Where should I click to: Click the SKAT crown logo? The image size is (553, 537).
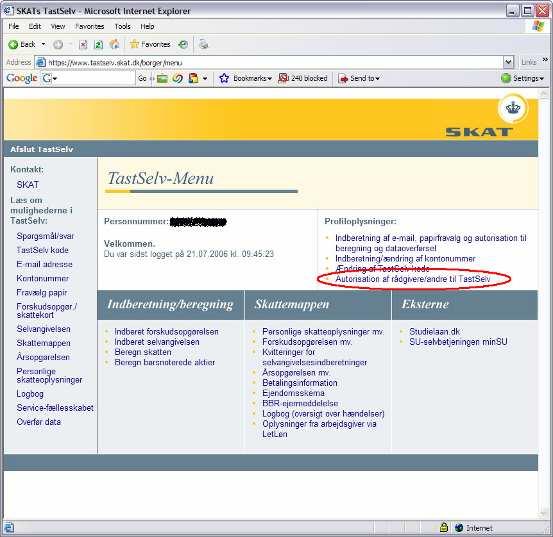pos(513,108)
